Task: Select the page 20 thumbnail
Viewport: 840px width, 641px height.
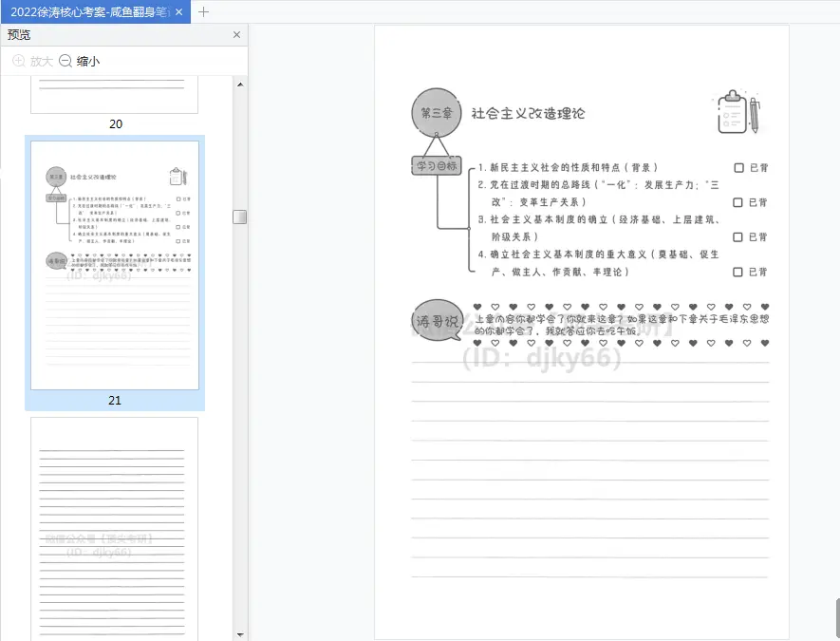Action: (114, 94)
